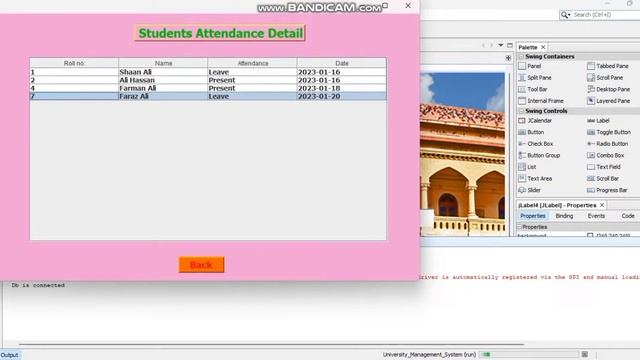Close the Students Attendance Detail window

pyautogui.click(x=408, y=6)
